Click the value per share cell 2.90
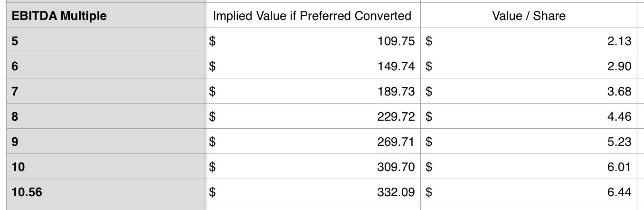The image size is (644, 210). point(529,66)
